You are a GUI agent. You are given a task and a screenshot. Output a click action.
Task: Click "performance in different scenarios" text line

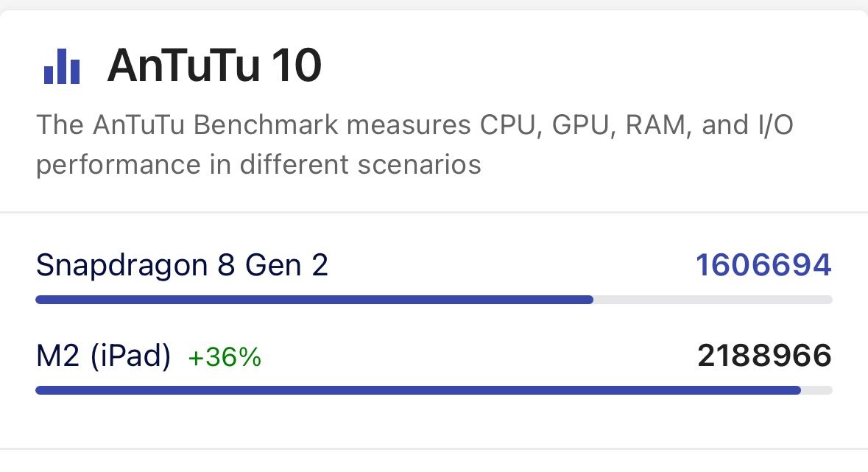click(258, 163)
